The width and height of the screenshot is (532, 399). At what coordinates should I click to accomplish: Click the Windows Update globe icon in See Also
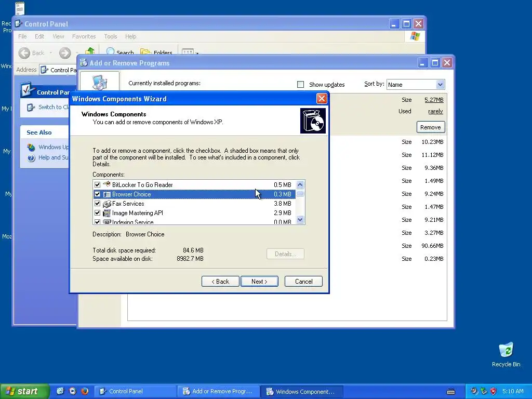(31, 147)
